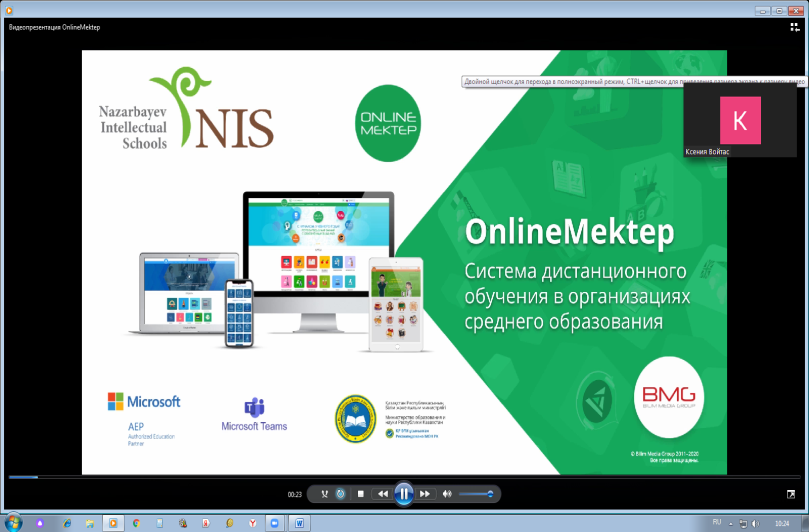The width and height of the screenshot is (809, 532).
Task: Stop the video playback
Action: point(361,494)
